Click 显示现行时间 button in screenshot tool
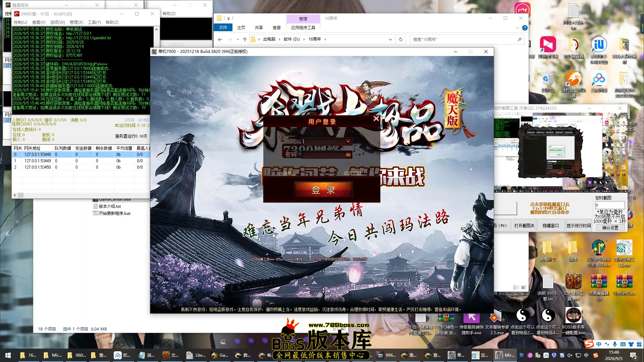This screenshot has width=644, height=362. point(579,226)
